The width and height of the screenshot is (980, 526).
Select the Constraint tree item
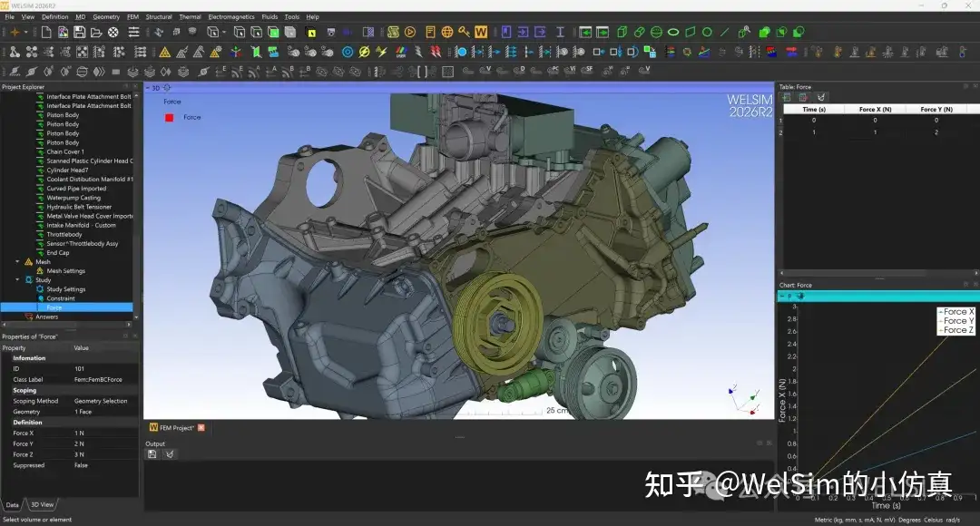tap(61, 298)
